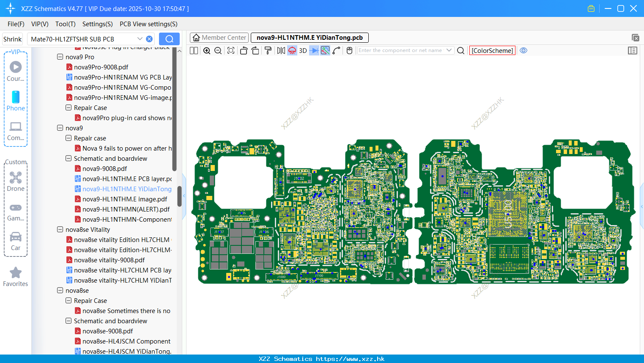644x363 pixels.
Task: Select the nova9-HL1NTHM.E YiDianTong.pcb tab
Action: pyautogui.click(x=310, y=38)
